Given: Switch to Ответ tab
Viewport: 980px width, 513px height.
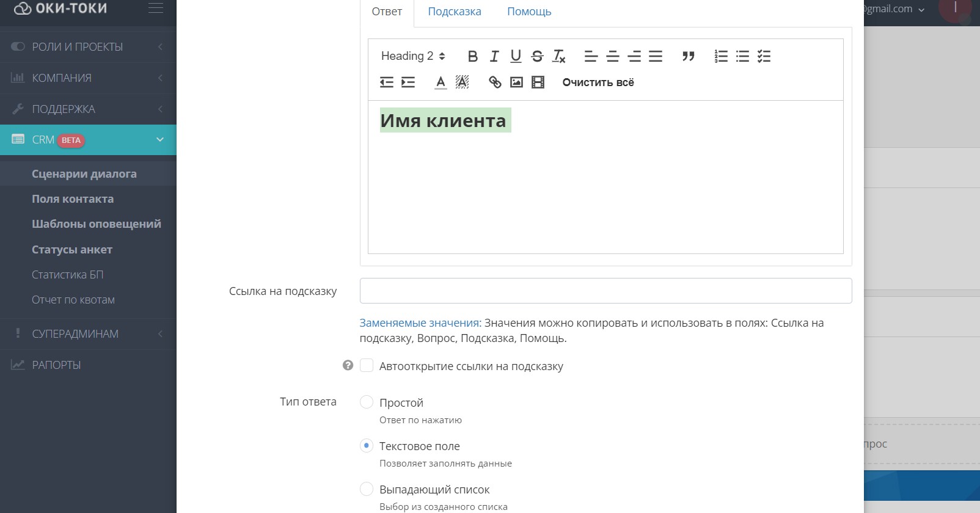Looking at the screenshot, I should pyautogui.click(x=387, y=12).
